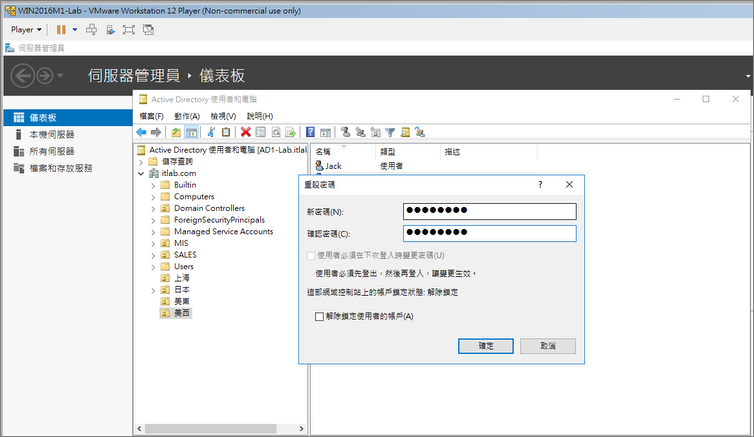Click the Paste clipboard icon

tap(226, 132)
